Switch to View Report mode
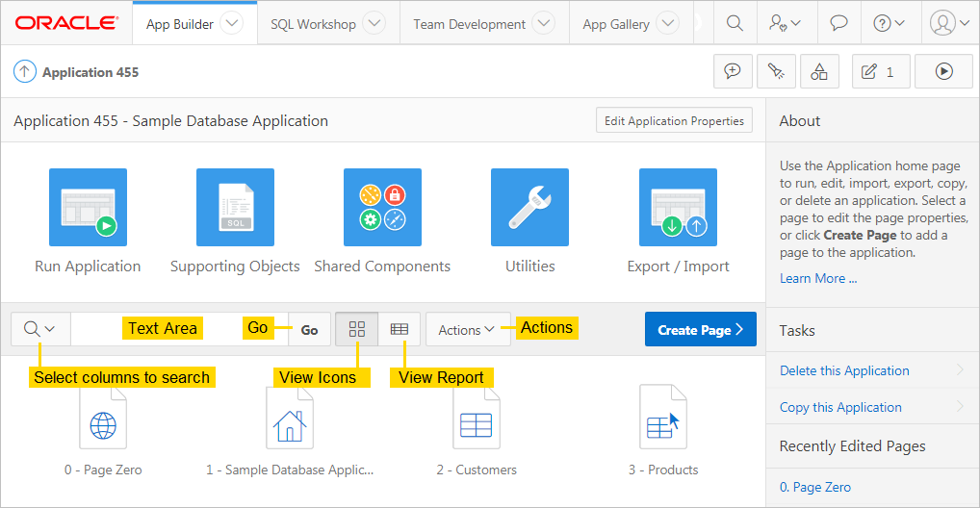The width and height of the screenshot is (980, 508). (x=400, y=329)
